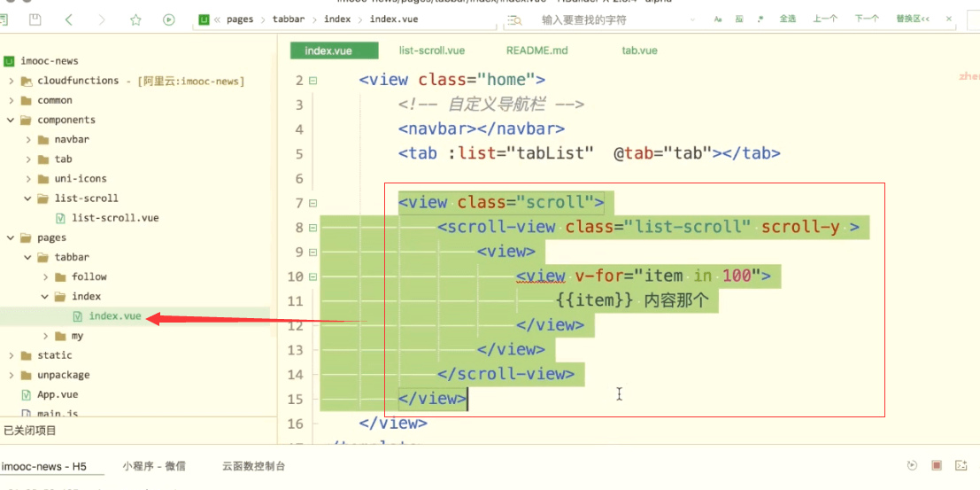
Task: Toggle the case-sensitive Aa search option
Action: pyautogui.click(x=718, y=19)
